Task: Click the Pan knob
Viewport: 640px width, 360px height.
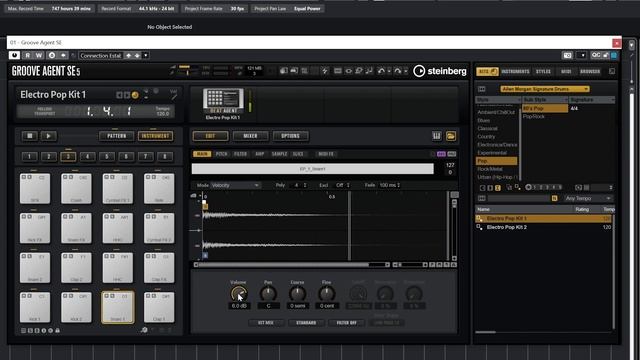Action: [268, 293]
